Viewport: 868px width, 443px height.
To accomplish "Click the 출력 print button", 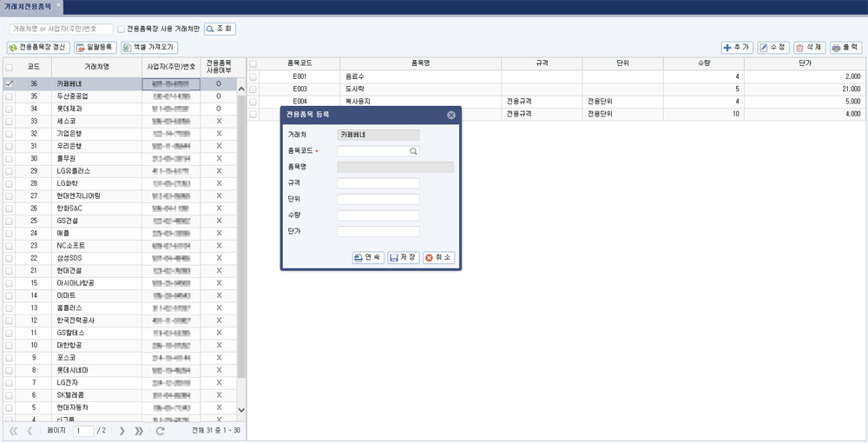I will coord(845,48).
